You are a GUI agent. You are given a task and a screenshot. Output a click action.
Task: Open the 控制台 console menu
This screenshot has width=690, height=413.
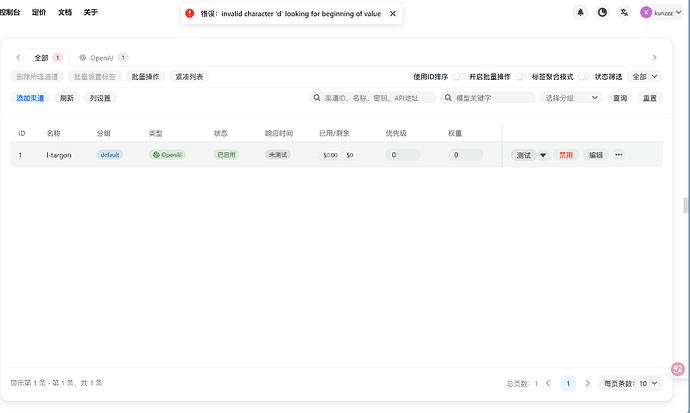[10, 12]
